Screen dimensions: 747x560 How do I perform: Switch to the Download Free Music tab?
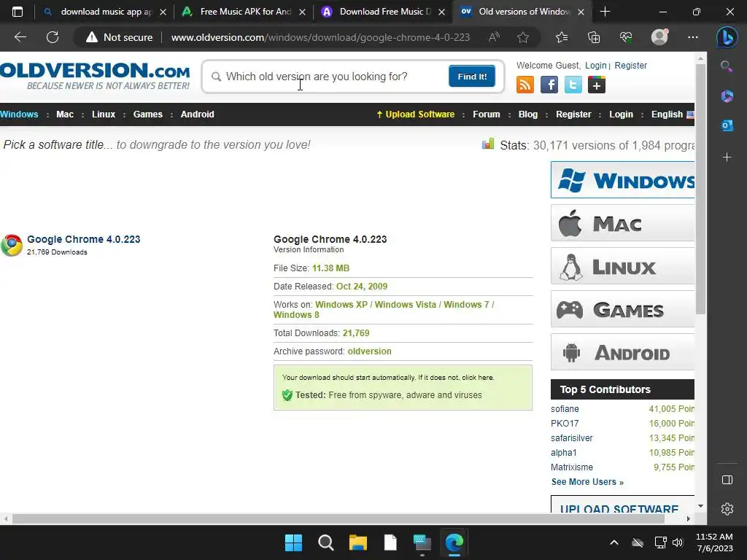pyautogui.click(x=385, y=12)
